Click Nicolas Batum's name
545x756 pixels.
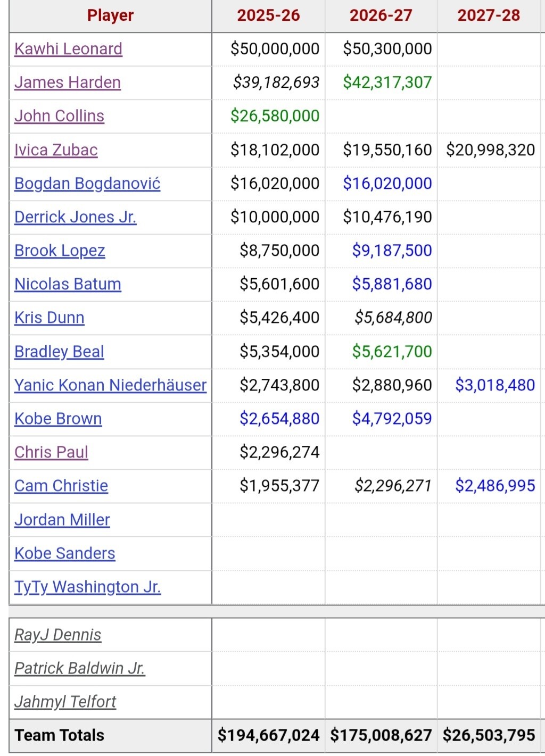pyautogui.click(x=68, y=284)
